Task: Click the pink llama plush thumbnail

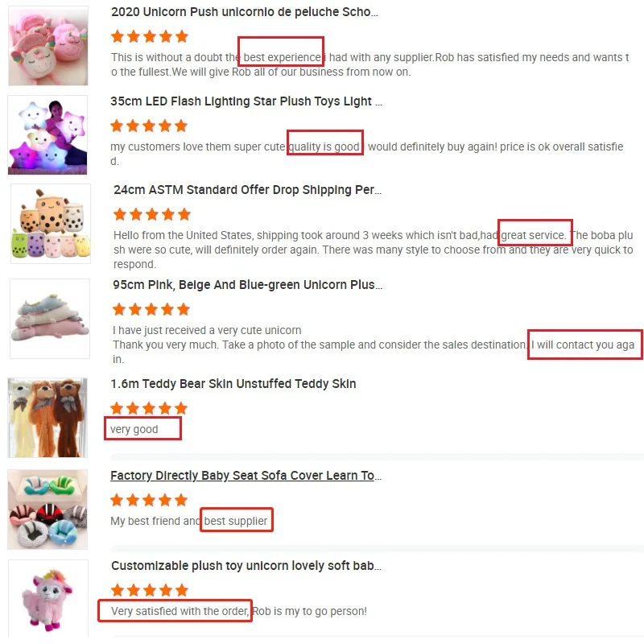Action: (48, 599)
